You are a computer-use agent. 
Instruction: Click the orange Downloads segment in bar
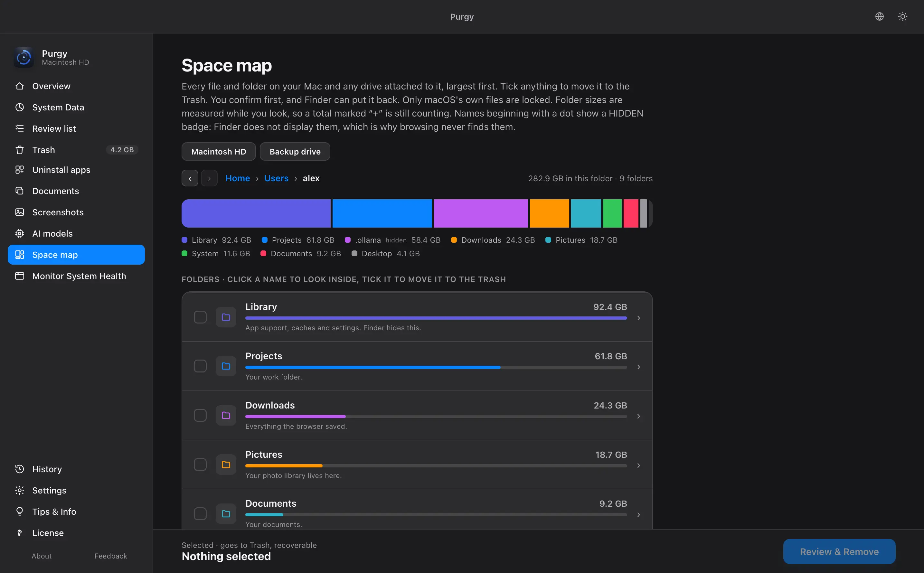549,213
